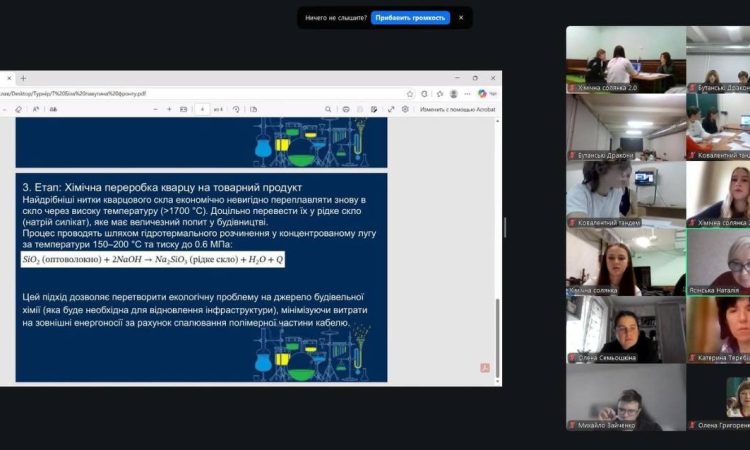Open the favorites list icon
The image size is (750, 450).
click(x=440, y=94)
